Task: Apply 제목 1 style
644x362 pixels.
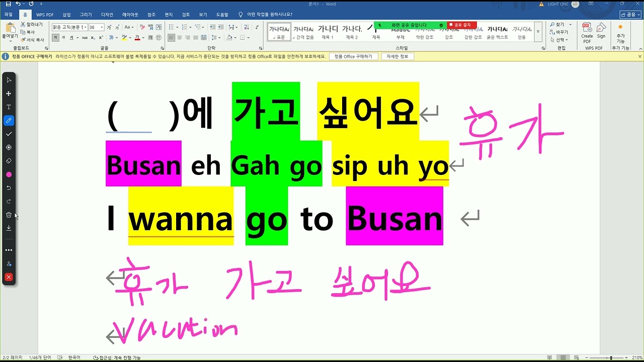Action: pyautogui.click(x=328, y=32)
